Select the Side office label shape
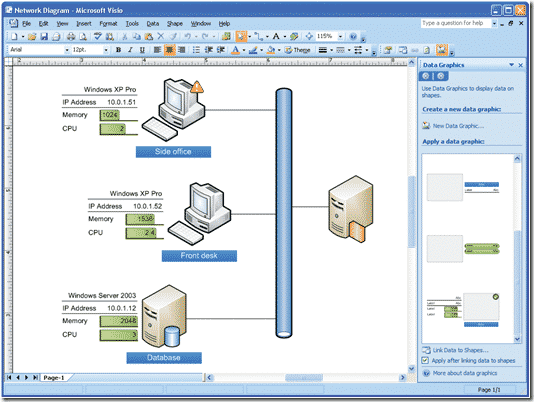This screenshot has width=534, height=402. click(173, 152)
